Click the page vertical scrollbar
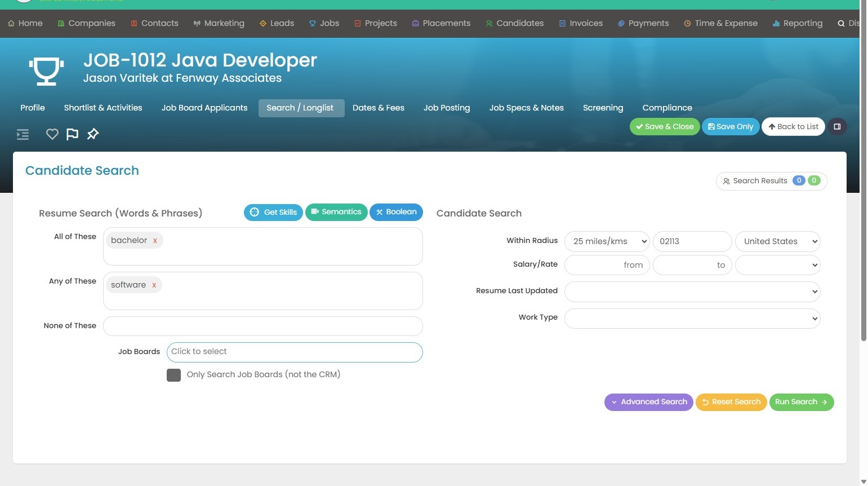Viewport: 868px width, 486px height. tap(863, 169)
